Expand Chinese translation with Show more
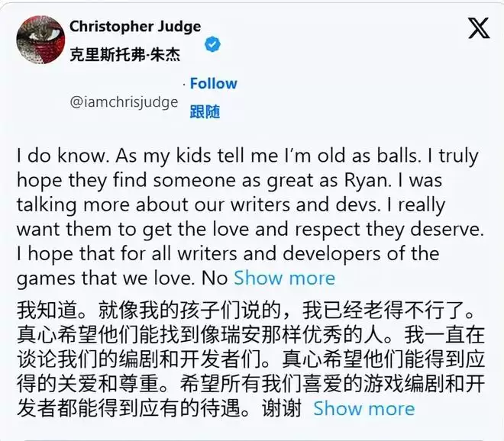 pyautogui.click(x=363, y=408)
